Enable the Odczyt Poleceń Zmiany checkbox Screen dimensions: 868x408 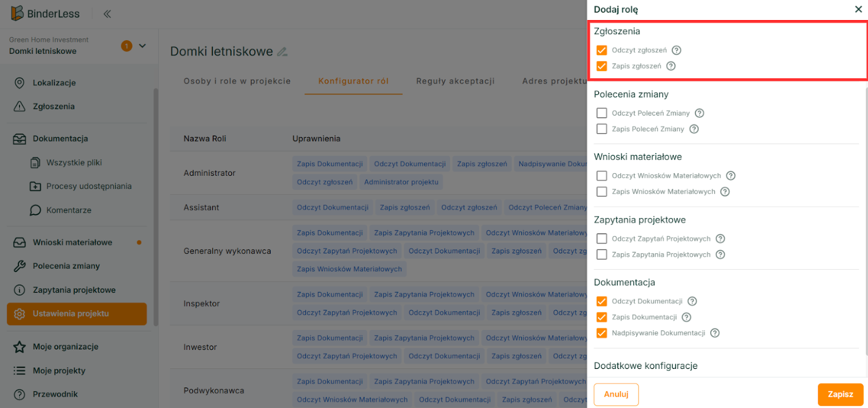[x=602, y=113]
